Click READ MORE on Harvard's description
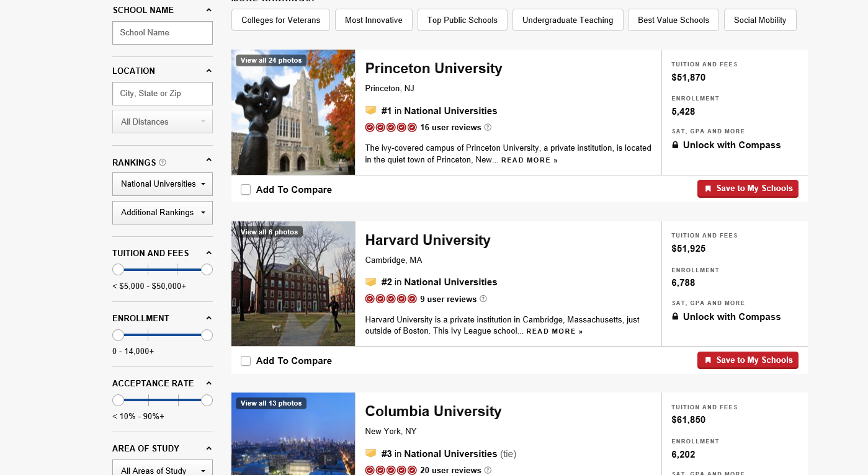Viewport: 868px width, 475px height. pos(555,331)
